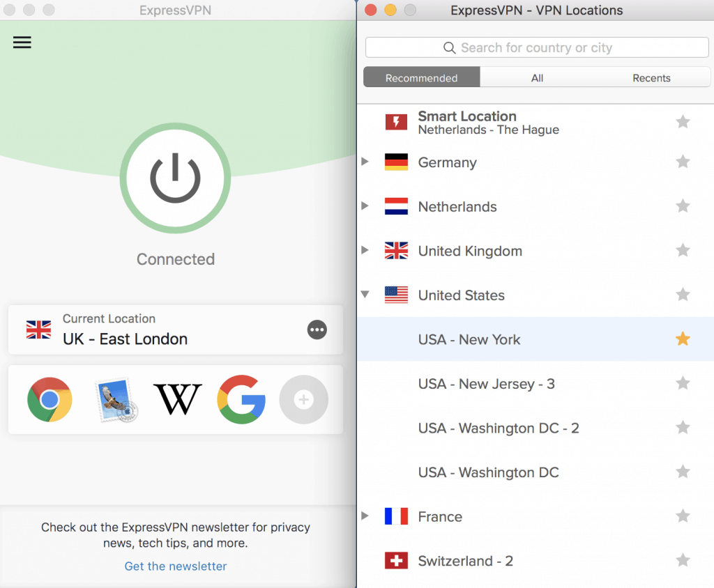Viewport: 714px width, 588px height.
Task: Select Smart Location Netherlands - The Hague
Action: [x=535, y=122]
